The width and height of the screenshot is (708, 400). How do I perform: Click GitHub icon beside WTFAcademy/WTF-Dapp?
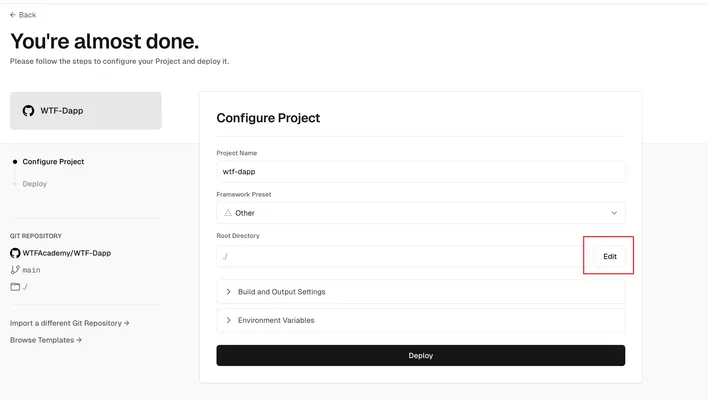(x=15, y=253)
